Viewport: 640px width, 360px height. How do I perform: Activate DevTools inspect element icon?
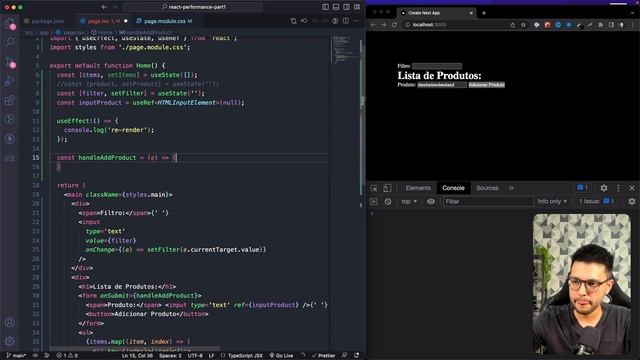pos(374,188)
